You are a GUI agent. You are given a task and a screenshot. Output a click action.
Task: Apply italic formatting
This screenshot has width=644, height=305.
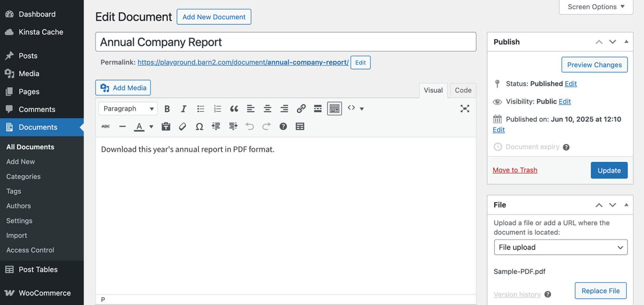click(x=183, y=108)
